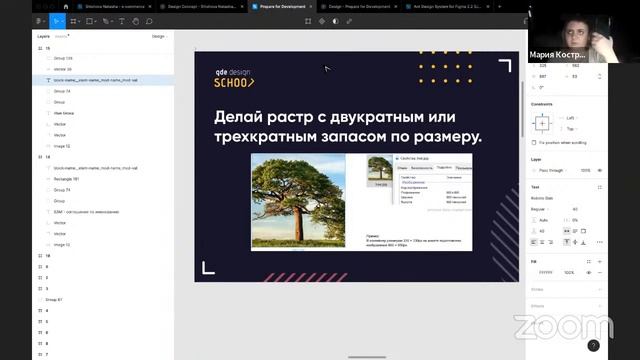640x360 pixels.
Task: Remove the fill with minus icon
Action: (600, 272)
